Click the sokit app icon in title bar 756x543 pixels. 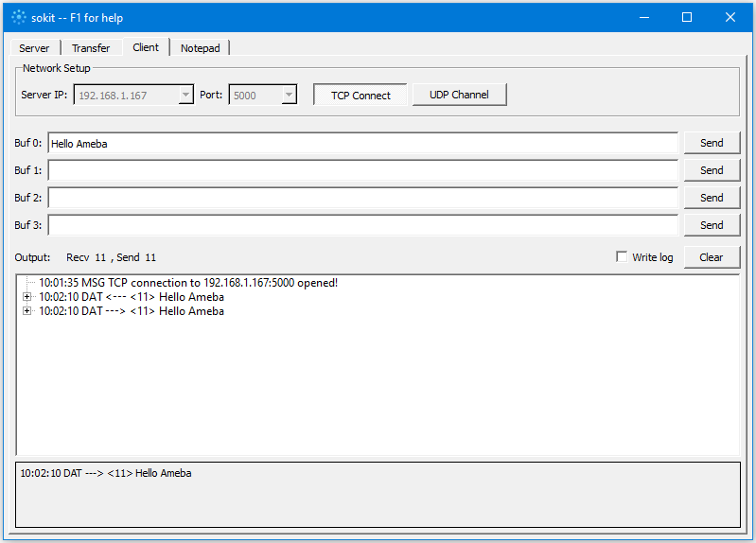(19, 17)
